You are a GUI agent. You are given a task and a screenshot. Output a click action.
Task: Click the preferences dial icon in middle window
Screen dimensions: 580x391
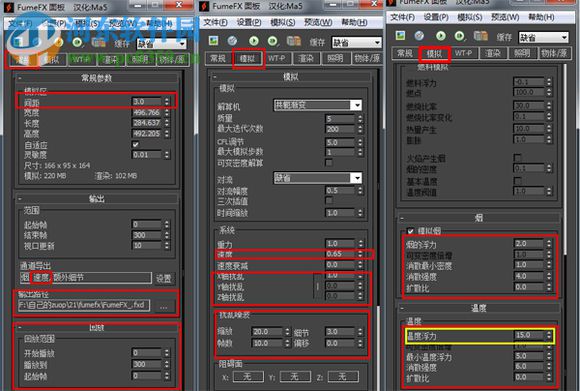click(233, 41)
